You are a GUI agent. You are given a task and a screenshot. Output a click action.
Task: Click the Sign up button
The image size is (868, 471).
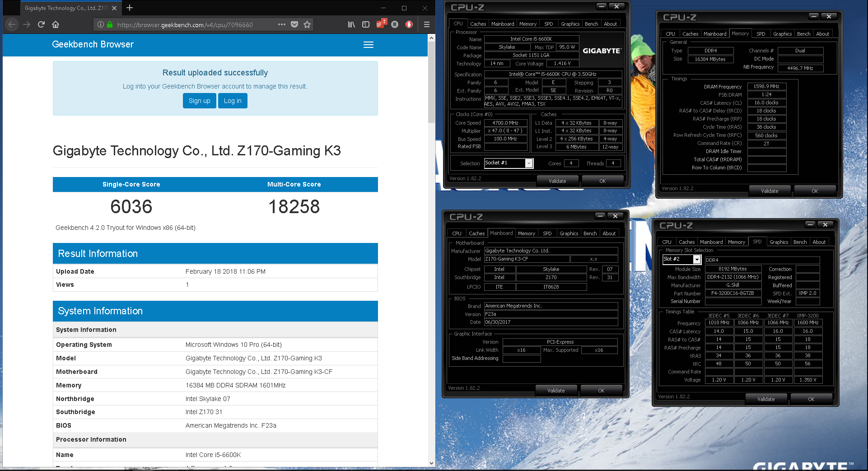coord(200,101)
